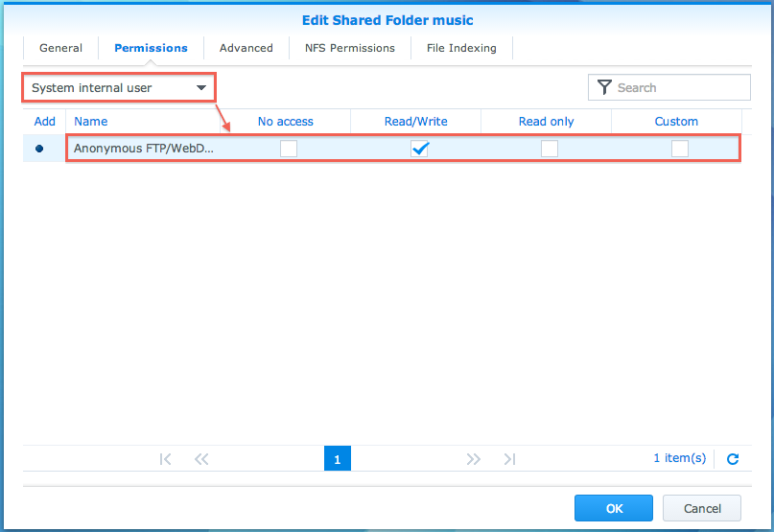
Task: Open the System internal user dropdown
Action: point(118,88)
